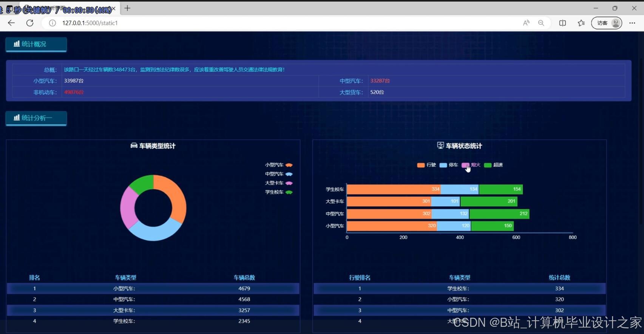The image size is (644, 334).
Task: Click the 中型汽车 green bar showing 212
Action: point(499,214)
